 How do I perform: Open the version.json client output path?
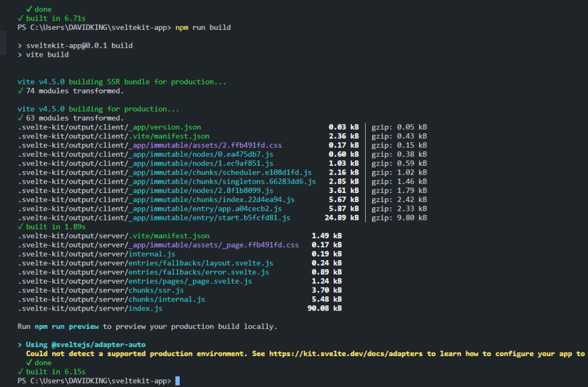coord(109,127)
